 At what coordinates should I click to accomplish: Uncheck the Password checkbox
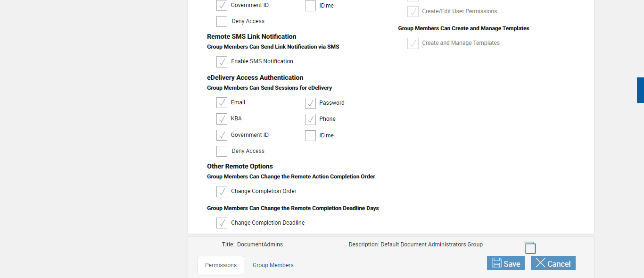[x=310, y=103]
